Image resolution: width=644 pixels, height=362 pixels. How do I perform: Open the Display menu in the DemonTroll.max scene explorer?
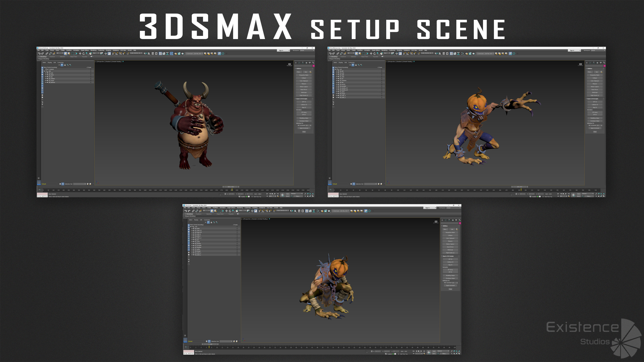(50, 63)
